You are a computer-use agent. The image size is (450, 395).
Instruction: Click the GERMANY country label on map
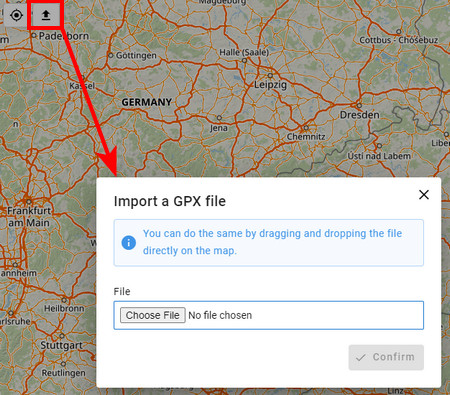[147, 102]
